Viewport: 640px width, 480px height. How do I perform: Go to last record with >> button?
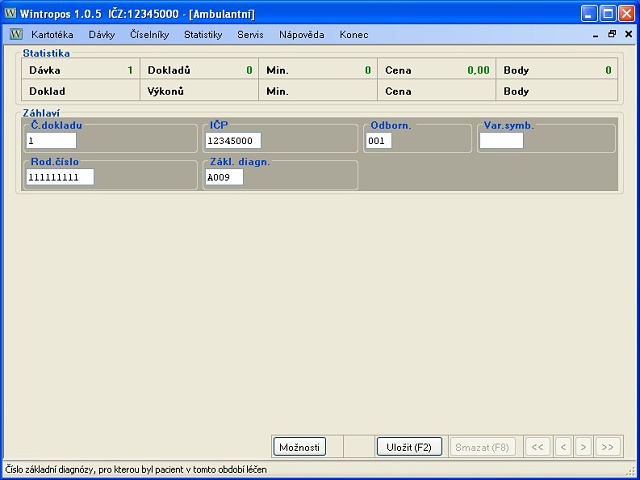coord(607,447)
